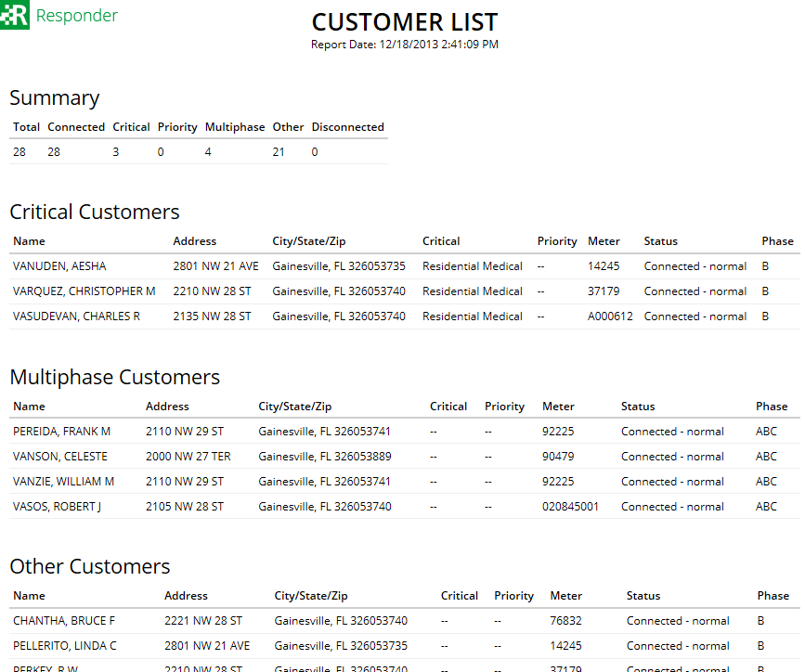This screenshot has width=805, height=672.
Task: Click VARQUEZ, CHRISTOPHER M customer name
Action: point(84,291)
